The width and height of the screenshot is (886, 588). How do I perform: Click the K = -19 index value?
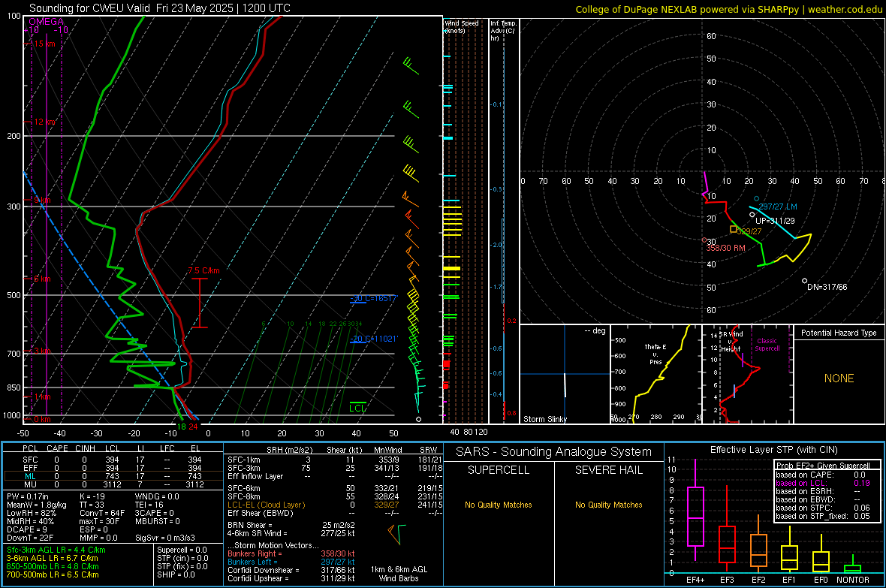tap(92, 496)
